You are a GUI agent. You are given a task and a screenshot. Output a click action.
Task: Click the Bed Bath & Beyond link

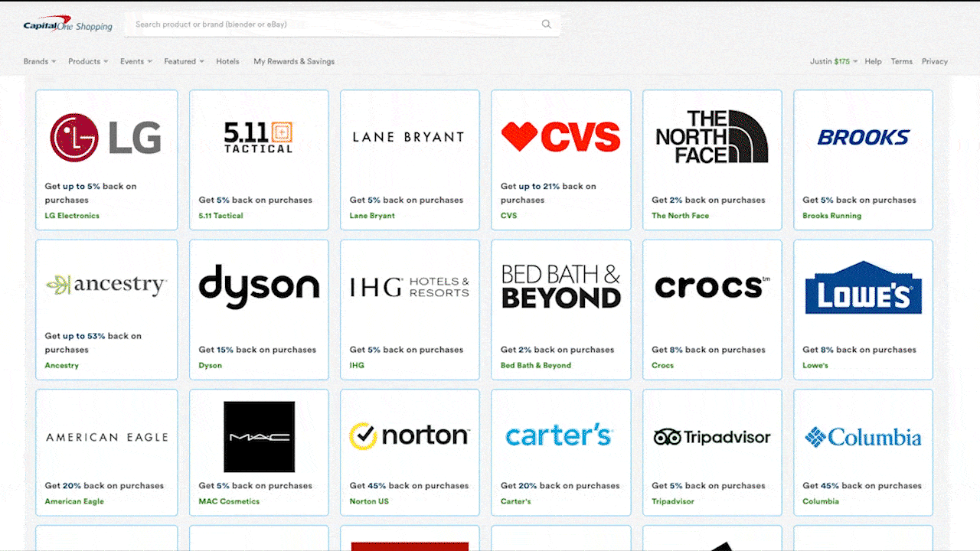tap(536, 366)
